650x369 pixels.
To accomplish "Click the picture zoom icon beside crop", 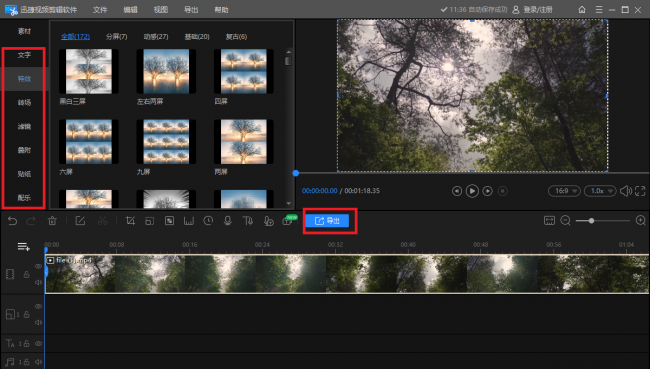I will (150, 221).
